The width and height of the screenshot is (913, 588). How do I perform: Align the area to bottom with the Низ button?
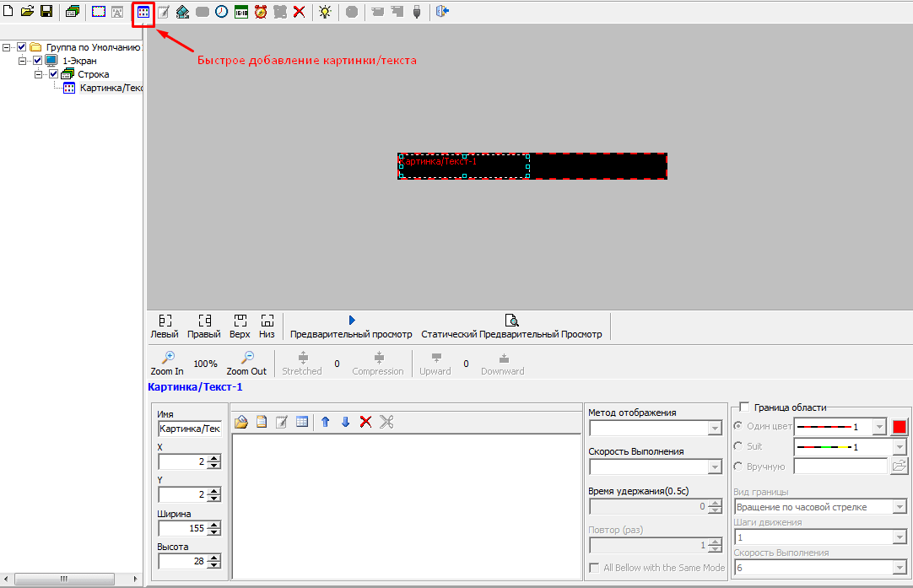[267, 326]
